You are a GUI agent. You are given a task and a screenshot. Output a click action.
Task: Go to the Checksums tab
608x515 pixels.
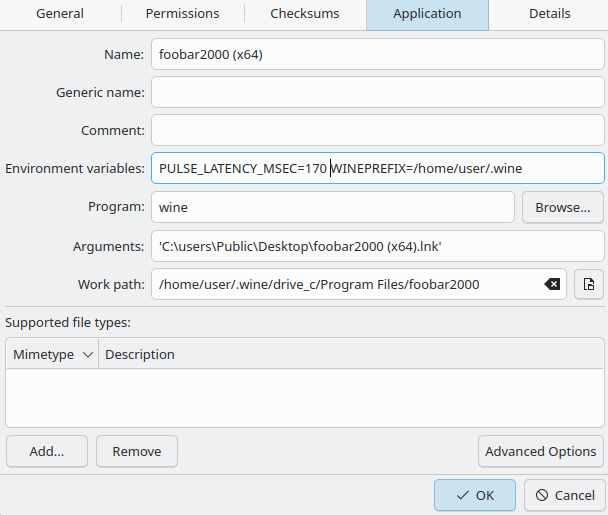pos(305,14)
